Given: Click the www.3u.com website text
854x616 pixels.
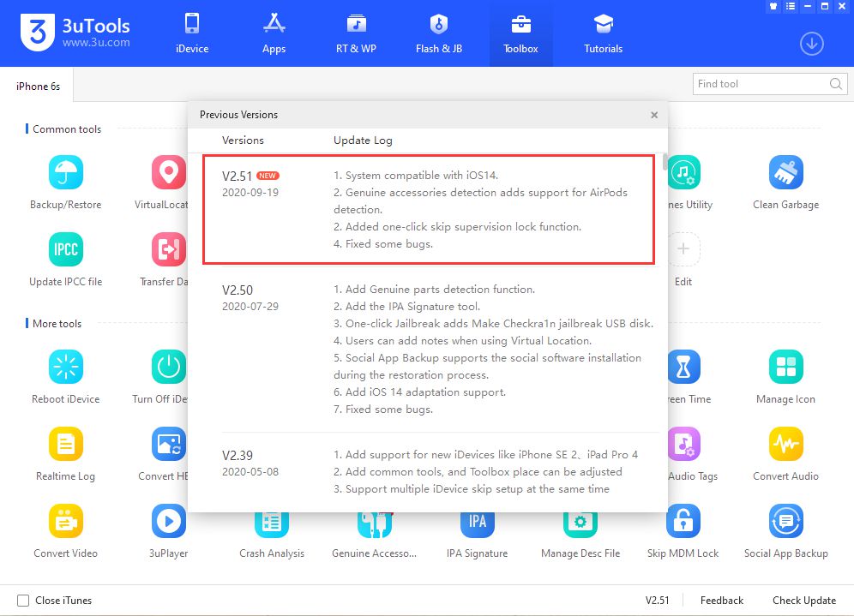Looking at the screenshot, I should coord(96,43).
